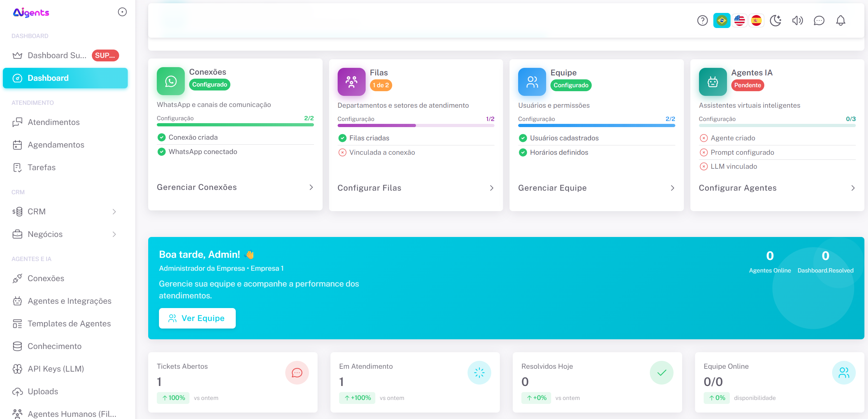868x419 pixels.
Task: Click the Filas configuration progress bar
Action: point(416,125)
